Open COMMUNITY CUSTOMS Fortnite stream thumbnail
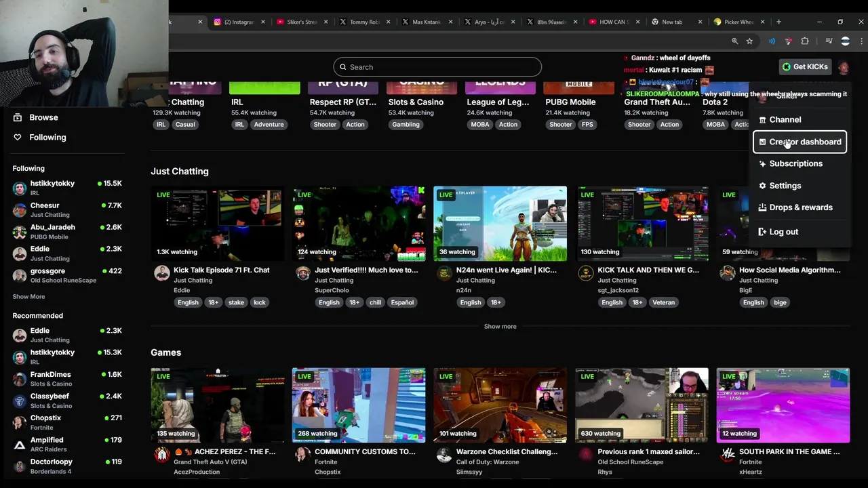Screen dimensions: 868x488 coord(359,405)
